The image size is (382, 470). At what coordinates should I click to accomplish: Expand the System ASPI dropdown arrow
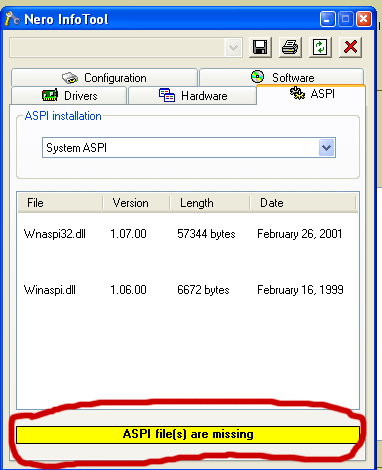click(x=327, y=148)
